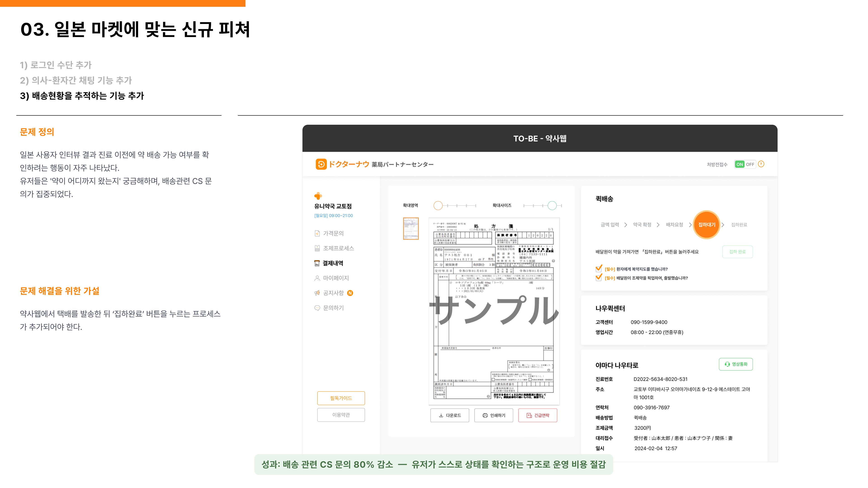Click the 결제내역 sidebar icon
This screenshot has height=488, width=868.
tap(317, 263)
